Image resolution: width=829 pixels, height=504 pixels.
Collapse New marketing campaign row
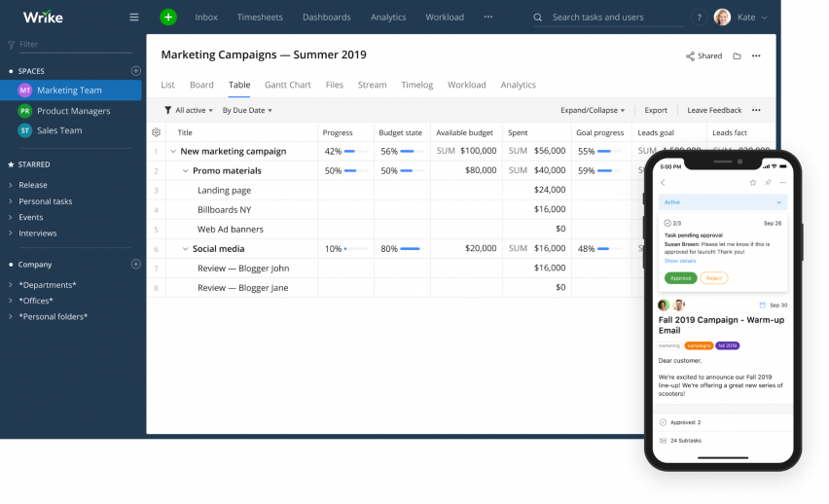[x=173, y=151]
